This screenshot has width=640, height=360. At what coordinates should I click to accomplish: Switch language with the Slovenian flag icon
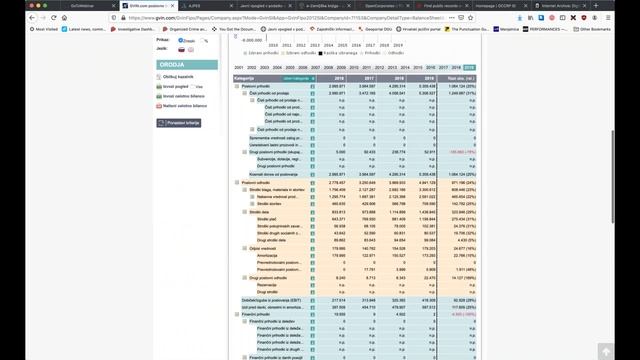pos(181,50)
